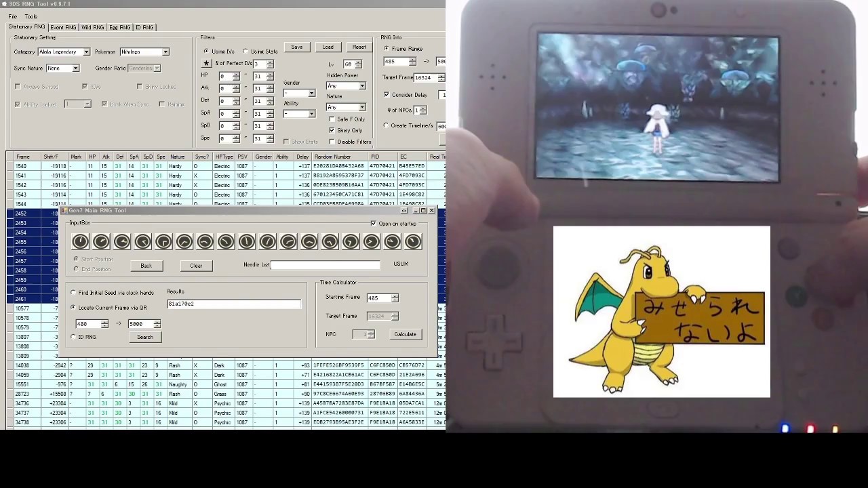Image resolution: width=868 pixels, height=488 pixels.
Task: Click the sixth clock needle button
Action: point(184,242)
